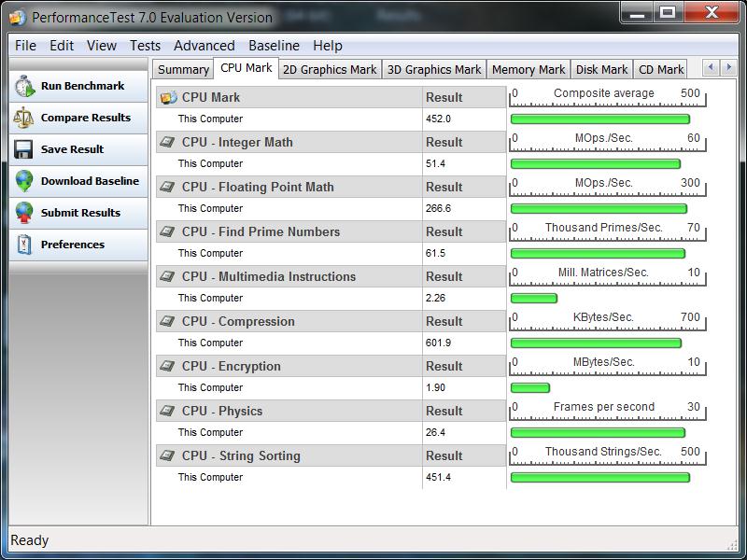Screen dimensions: 747x560
Task: Click the Save Result floppy disk icon
Action: (23, 149)
